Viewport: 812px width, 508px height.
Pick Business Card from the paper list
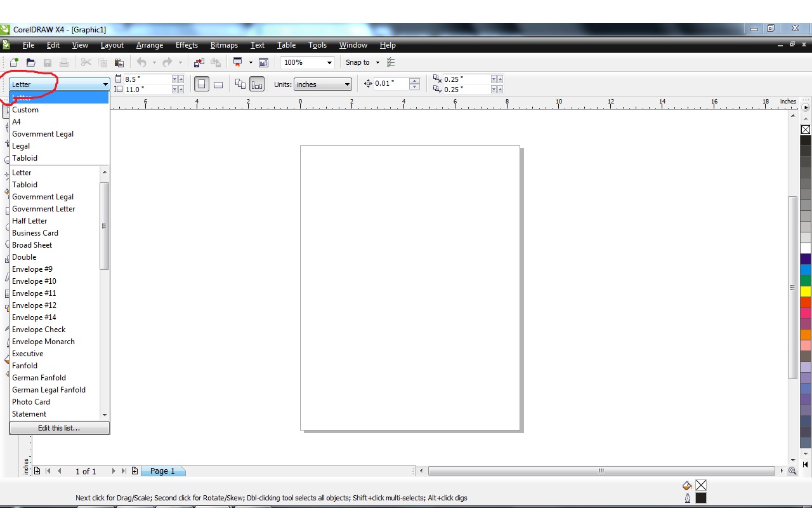[55, 233]
